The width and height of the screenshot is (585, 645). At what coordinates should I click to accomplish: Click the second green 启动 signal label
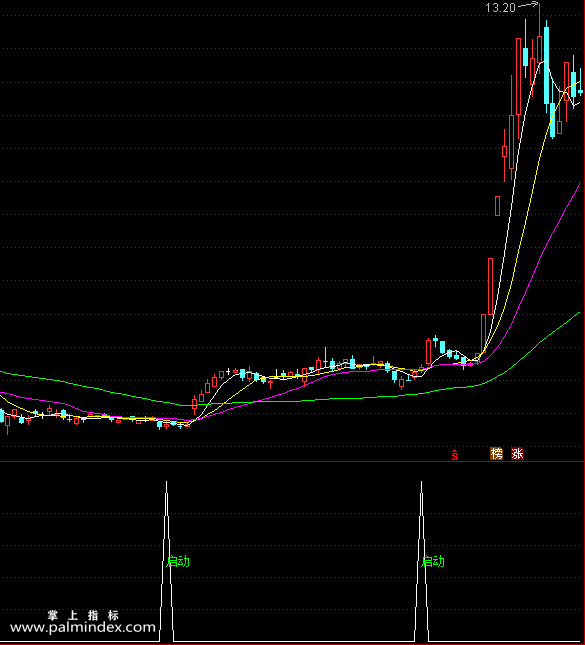(x=433, y=561)
